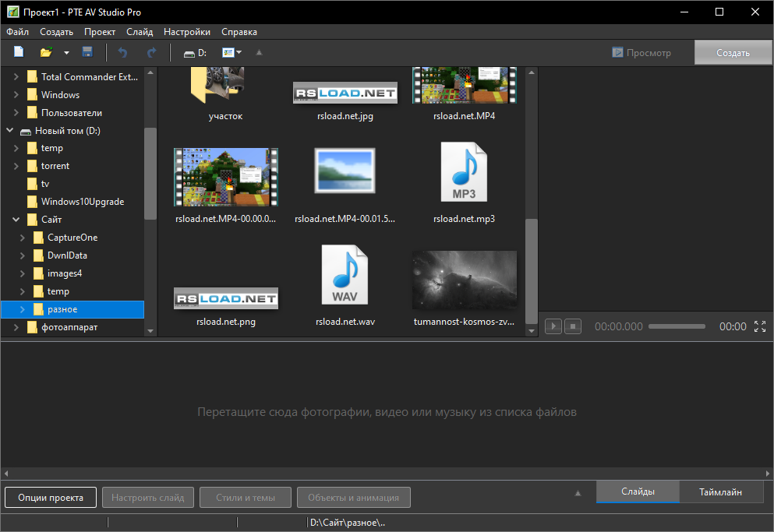Expand the CaptureOne folder in tree

(23, 238)
